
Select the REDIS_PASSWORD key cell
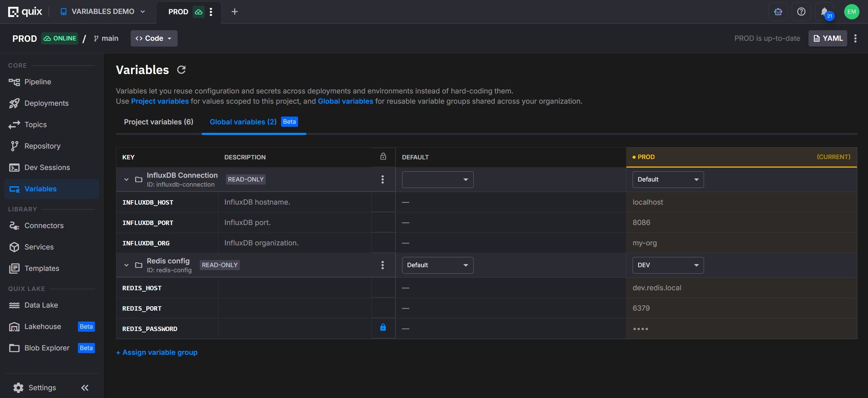click(167, 329)
